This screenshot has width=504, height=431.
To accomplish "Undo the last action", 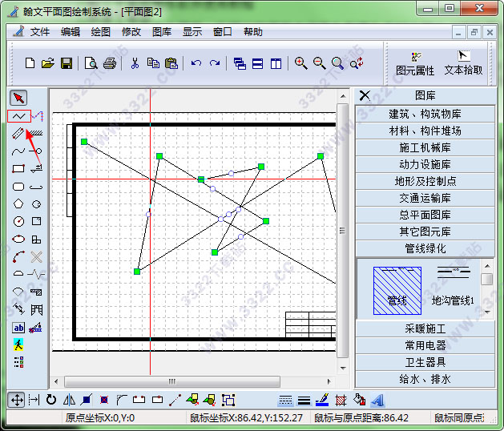I will click(x=196, y=63).
